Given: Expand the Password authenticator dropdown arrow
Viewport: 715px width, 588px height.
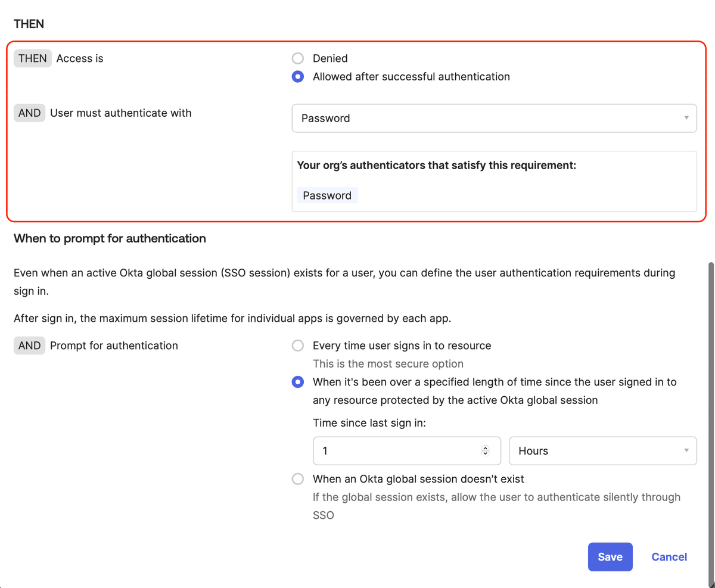Looking at the screenshot, I should tap(685, 118).
